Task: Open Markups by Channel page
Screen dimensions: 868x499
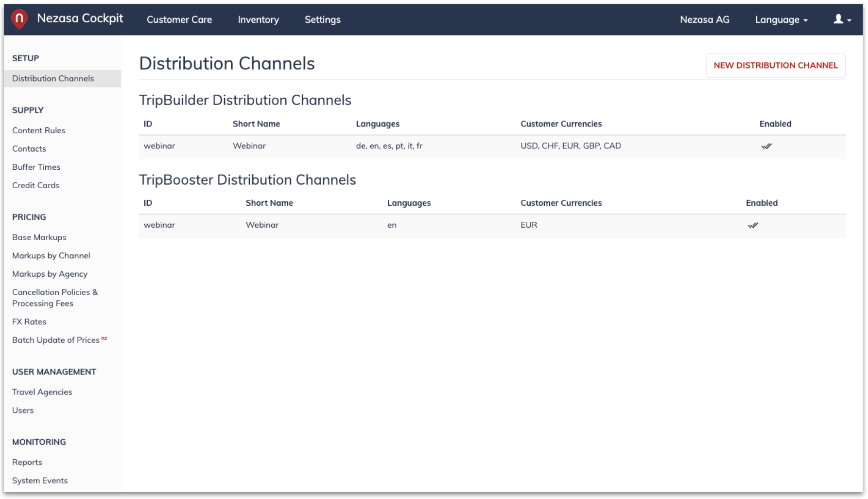Action: tap(51, 255)
